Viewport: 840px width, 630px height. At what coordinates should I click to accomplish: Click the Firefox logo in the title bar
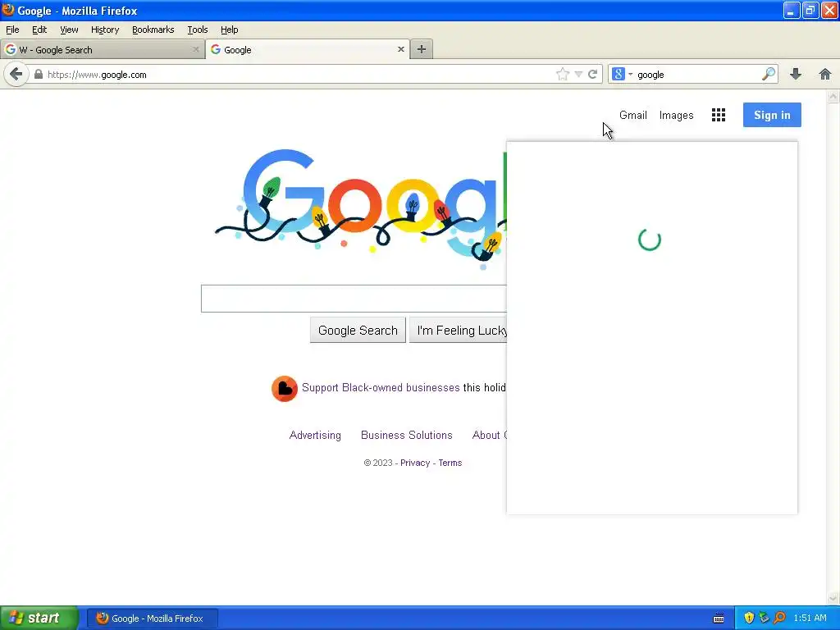coord(8,10)
